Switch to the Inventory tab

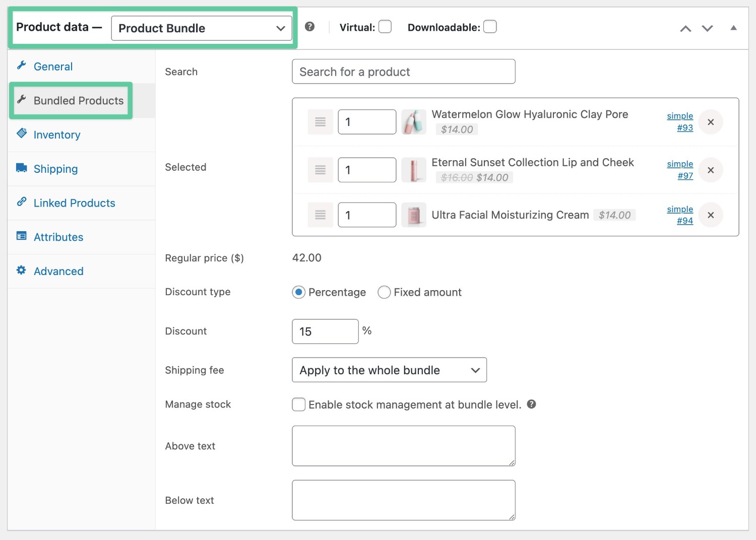pyautogui.click(x=57, y=135)
